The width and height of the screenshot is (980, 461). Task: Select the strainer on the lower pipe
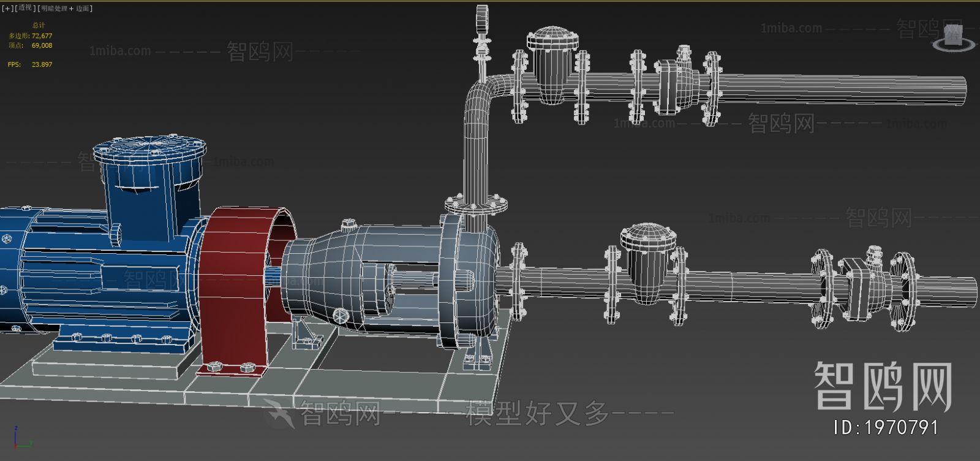point(647,264)
